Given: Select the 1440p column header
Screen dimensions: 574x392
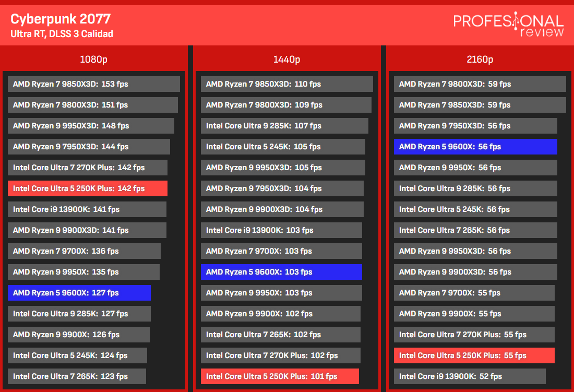Looking at the screenshot, I should click(x=286, y=60).
